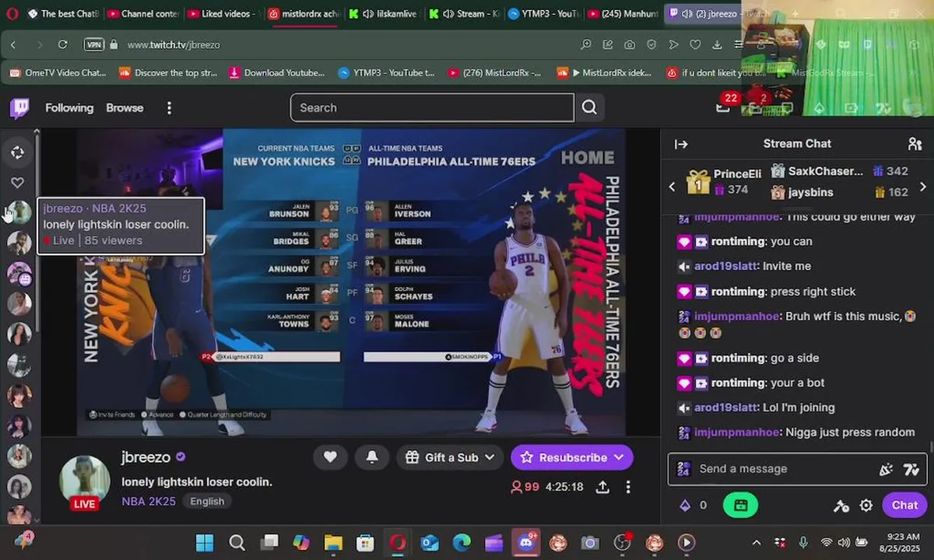
Task: Show previous gift leaderboard entries
Action: point(672,187)
